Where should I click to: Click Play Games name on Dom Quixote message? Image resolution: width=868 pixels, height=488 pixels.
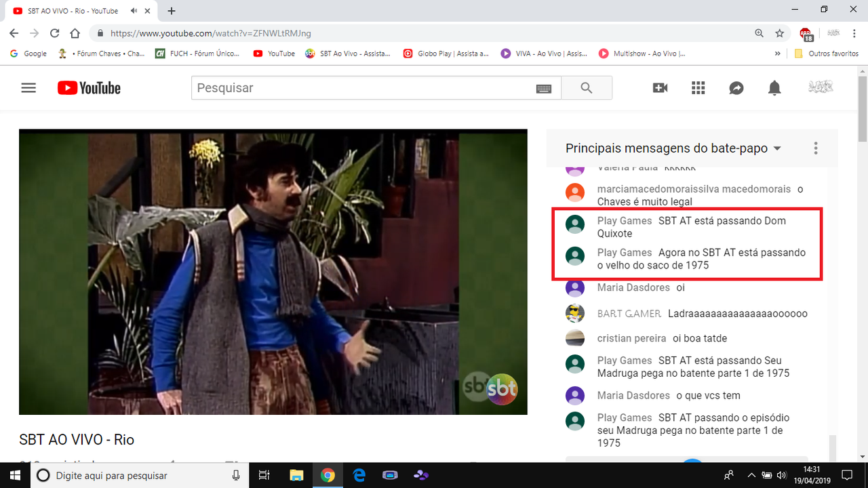click(625, 221)
